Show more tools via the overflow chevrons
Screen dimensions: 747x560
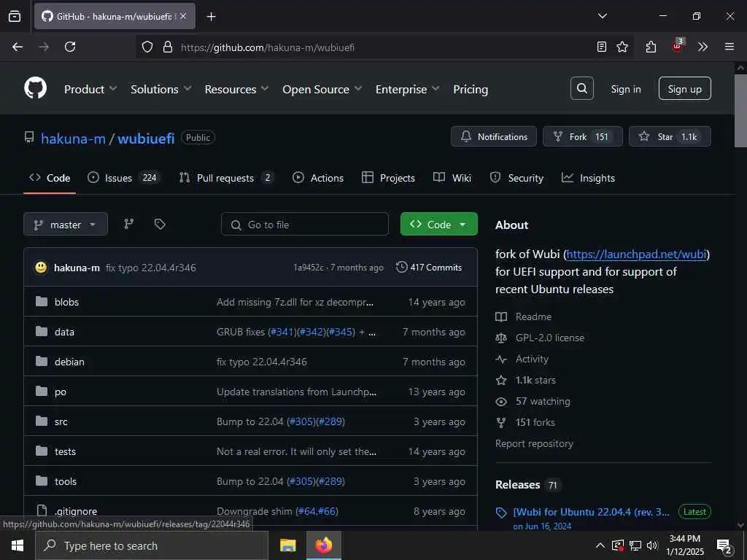click(x=703, y=47)
